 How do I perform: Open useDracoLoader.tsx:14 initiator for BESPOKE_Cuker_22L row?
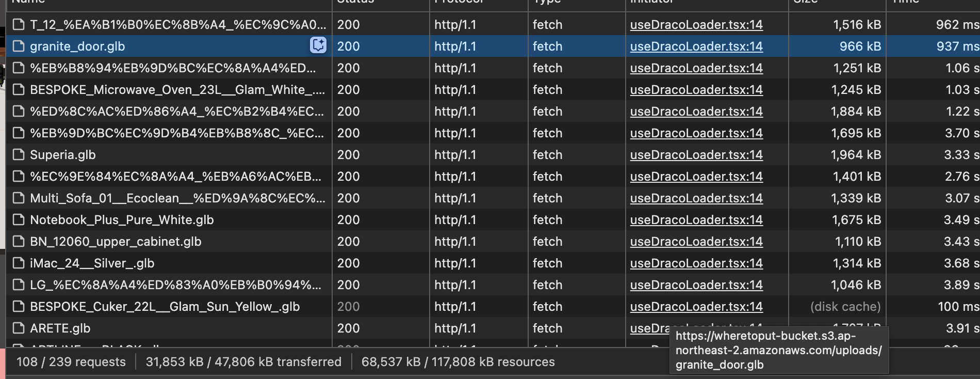pos(696,306)
